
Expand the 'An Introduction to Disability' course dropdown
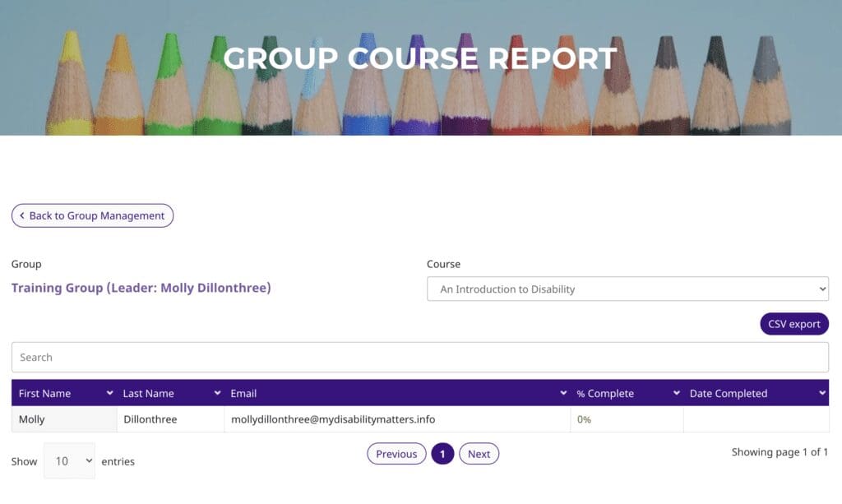[627, 289]
